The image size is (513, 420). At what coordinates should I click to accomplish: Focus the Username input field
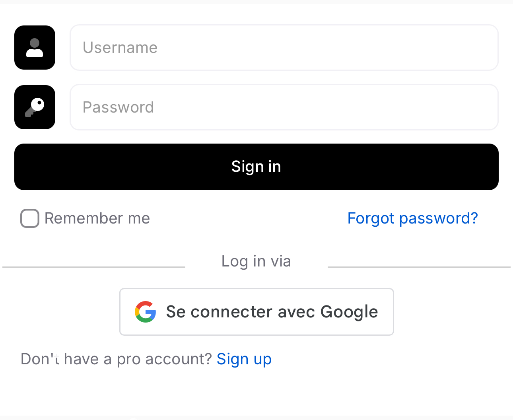tap(284, 48)
